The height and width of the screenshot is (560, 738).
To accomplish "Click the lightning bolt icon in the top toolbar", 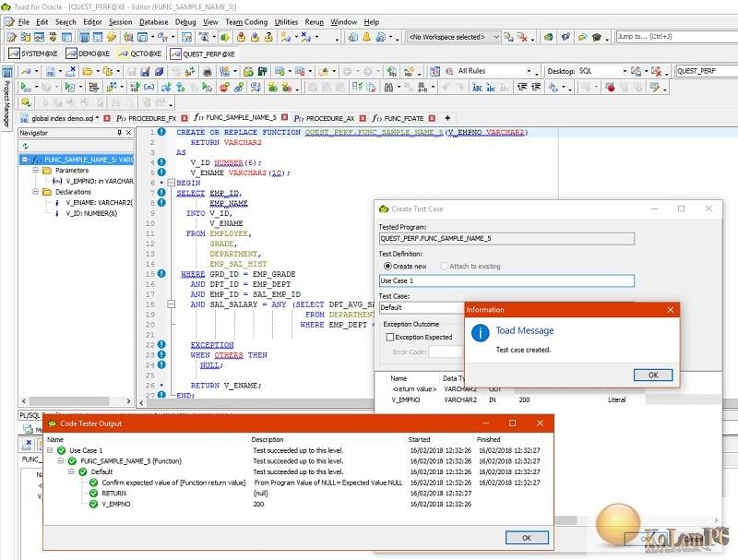I will pyautogui.click(x=112, y=37).
